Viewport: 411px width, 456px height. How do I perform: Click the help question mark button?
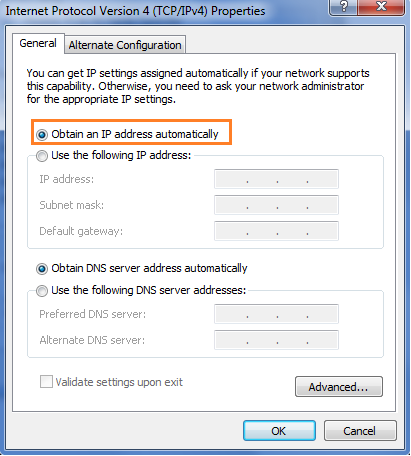click(x=343, y=7)
